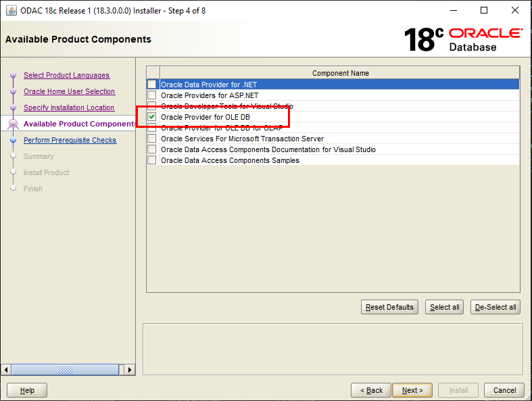Select the Oracle Providers for ASP.NET row text
Screen dimensions: 532x401
tap(210, 95)
